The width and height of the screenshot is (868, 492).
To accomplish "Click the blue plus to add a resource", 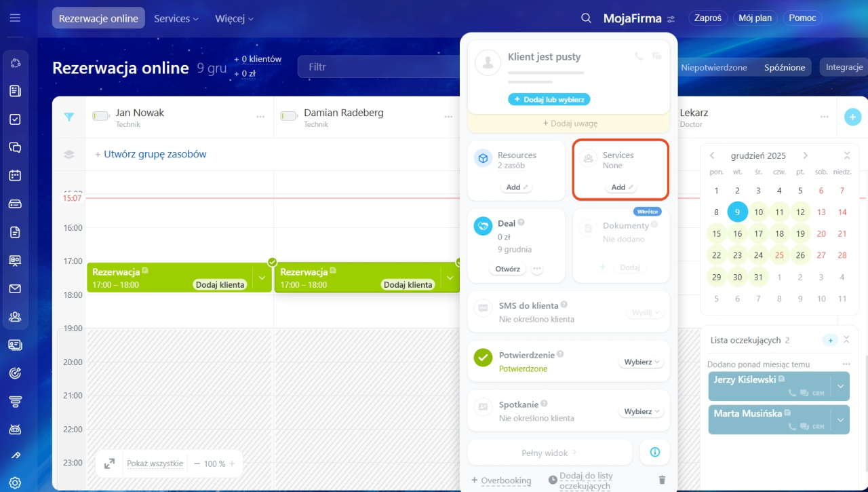I will click(x=853, y=117).
